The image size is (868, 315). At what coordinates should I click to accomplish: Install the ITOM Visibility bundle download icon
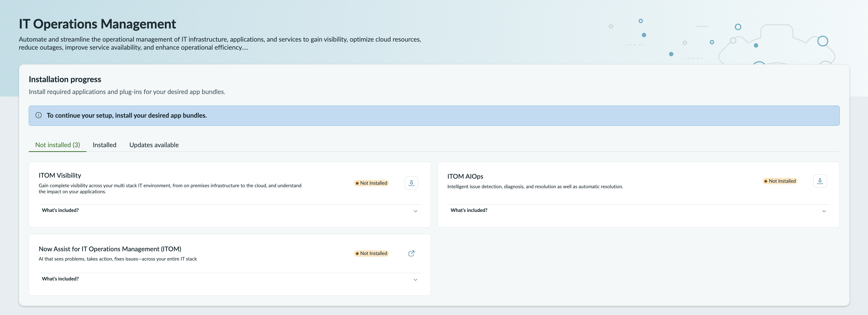tap(411, 183)
